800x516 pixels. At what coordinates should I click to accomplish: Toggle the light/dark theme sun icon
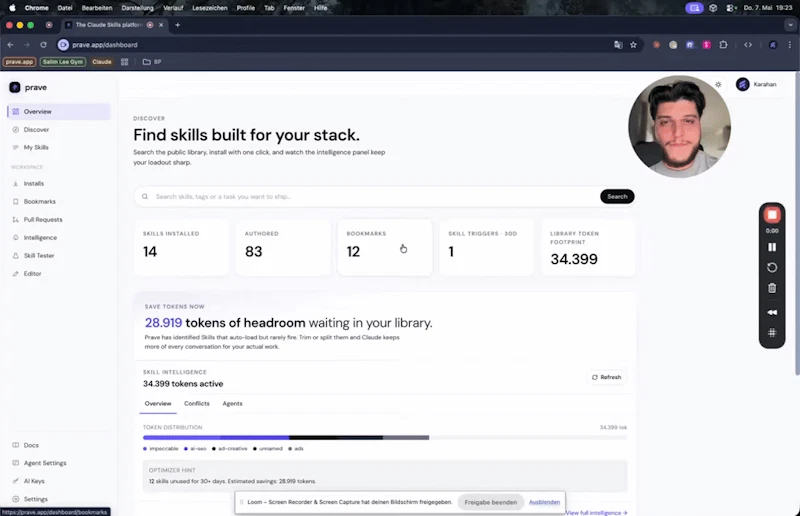[x=718, y=84]
